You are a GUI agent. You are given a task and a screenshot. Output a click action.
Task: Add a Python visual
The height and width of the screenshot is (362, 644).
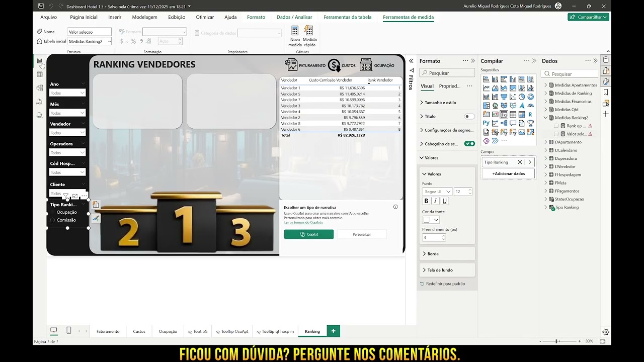tap(486, 123)
